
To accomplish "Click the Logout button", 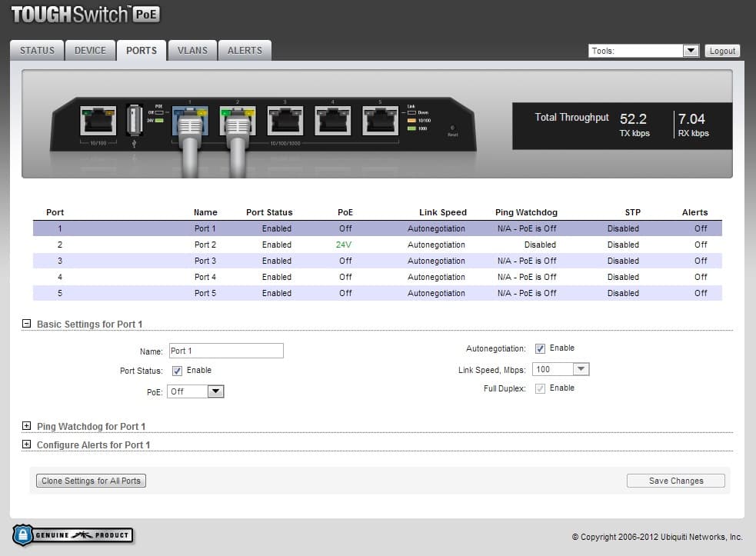I will coord(722,51).
